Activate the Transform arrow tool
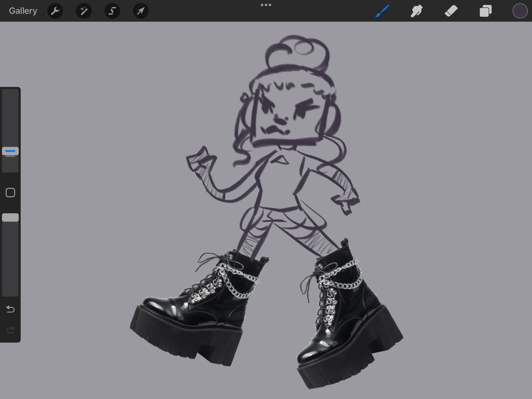 [x=141, y=11]
